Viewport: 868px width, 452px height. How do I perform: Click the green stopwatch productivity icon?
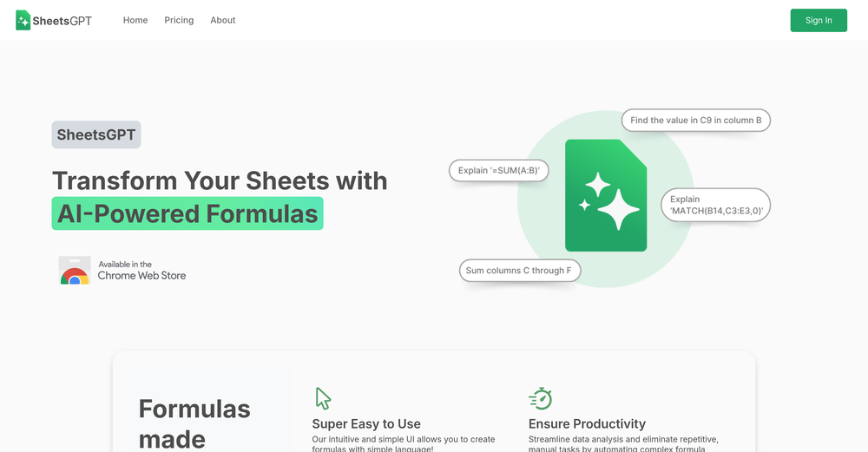(541, 398)
